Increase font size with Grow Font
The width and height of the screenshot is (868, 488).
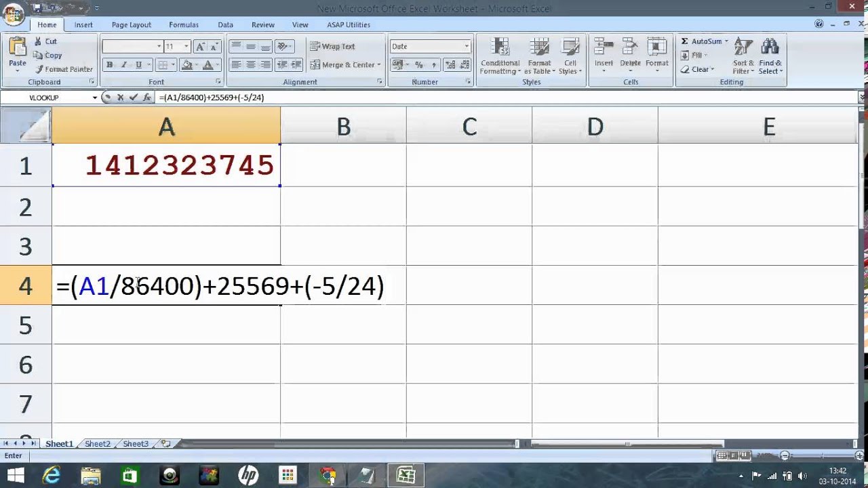click(x=200, y=47)
